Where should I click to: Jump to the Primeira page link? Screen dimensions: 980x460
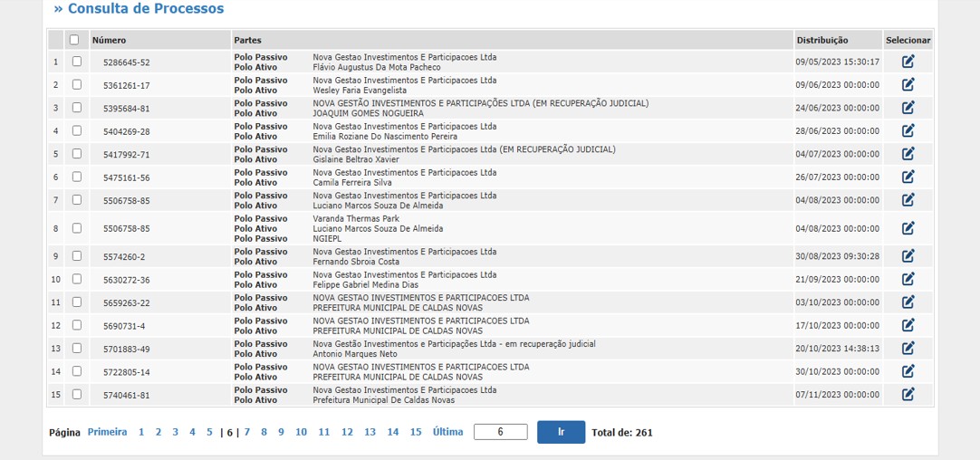click(x=107, y=433)
